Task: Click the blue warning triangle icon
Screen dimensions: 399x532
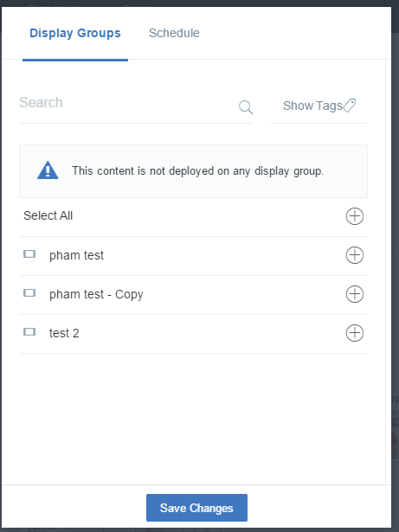Action: pyautogui.click(x=48, y=170)
